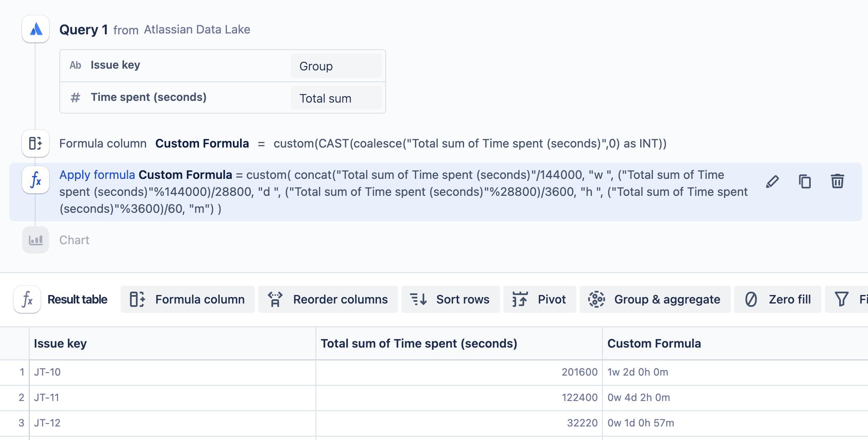Screen dimensions: 868x440
Task: Click the fx icon of Apply formula step
Action: pos(36,180)
